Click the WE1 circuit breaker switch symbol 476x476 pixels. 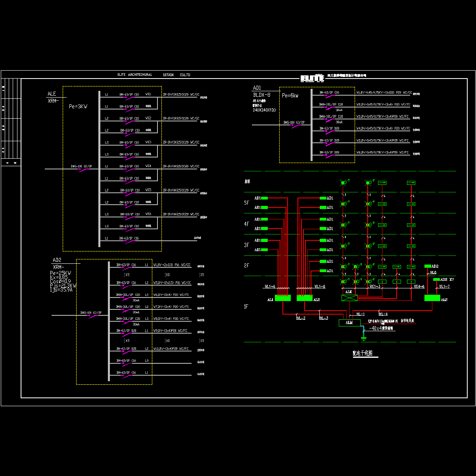click(129, 97)
